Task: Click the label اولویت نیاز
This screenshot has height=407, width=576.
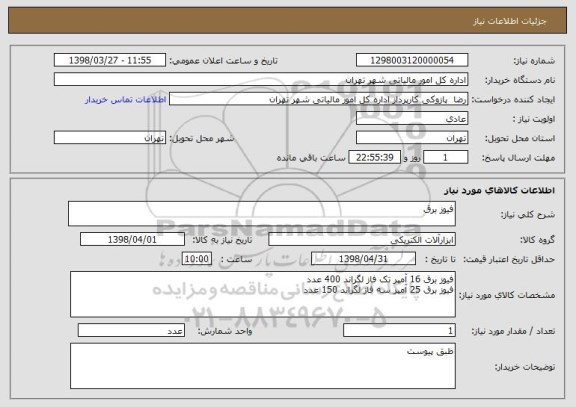Action: [534, 119]
